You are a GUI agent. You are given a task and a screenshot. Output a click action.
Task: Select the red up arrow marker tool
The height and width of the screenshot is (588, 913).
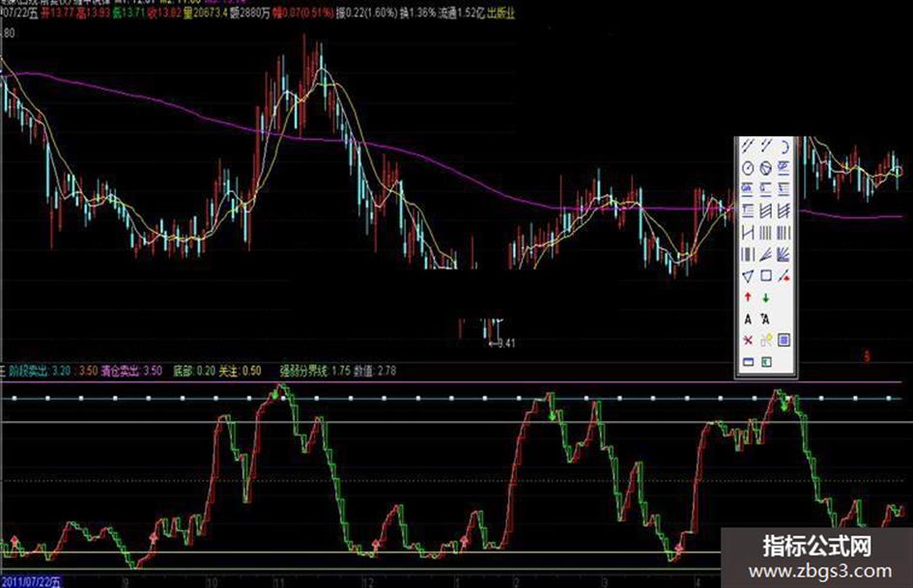click(x=748, y=297)
